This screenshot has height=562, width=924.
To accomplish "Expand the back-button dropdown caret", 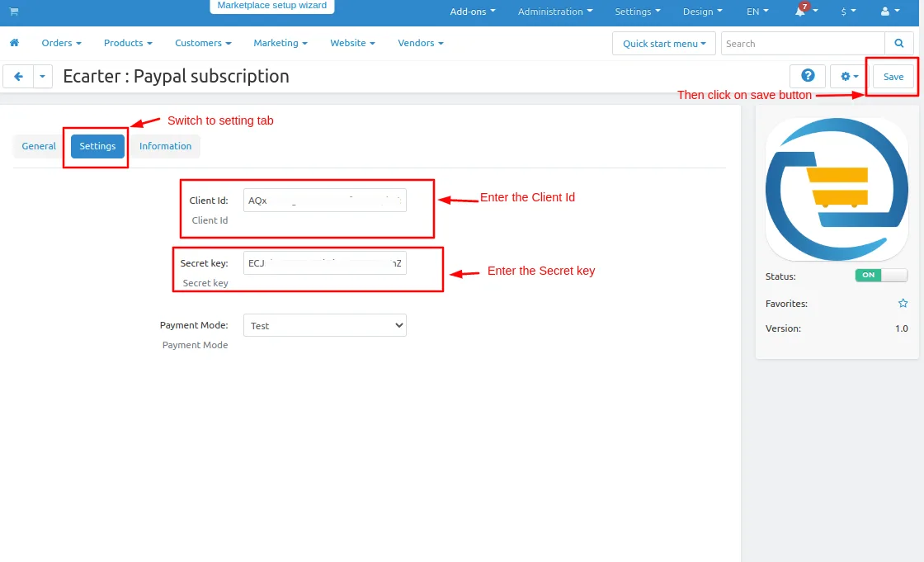I will click(x=42, y=77).
